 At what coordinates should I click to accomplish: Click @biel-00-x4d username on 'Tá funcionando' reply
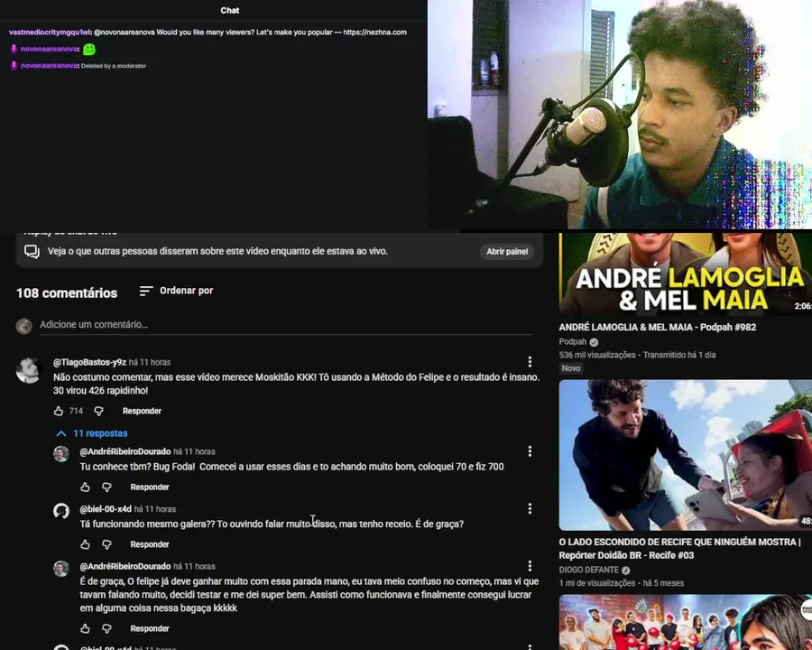click(106, 509)
